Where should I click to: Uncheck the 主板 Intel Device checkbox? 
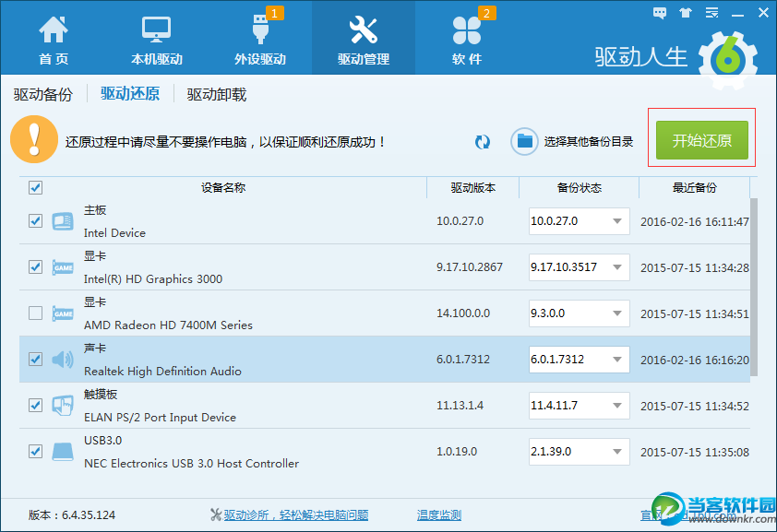coord(35,220)
